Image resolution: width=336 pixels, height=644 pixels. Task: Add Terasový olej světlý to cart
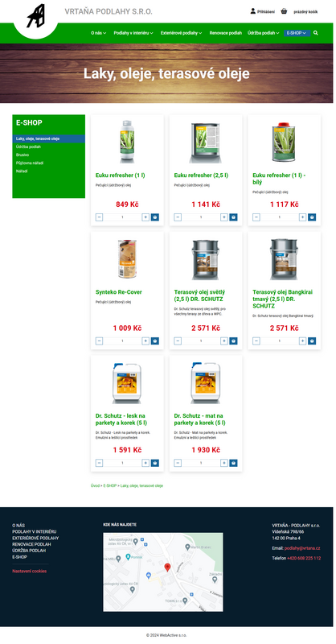click(233, 341)
